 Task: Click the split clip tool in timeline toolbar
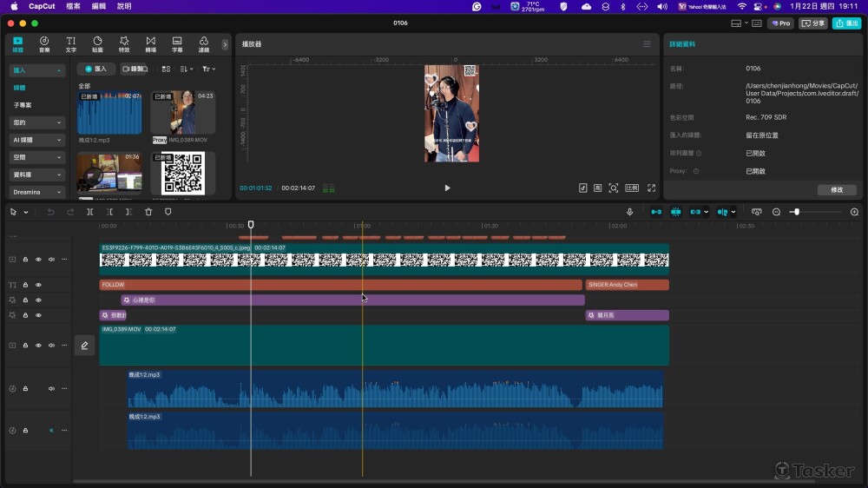pos(90,212)
